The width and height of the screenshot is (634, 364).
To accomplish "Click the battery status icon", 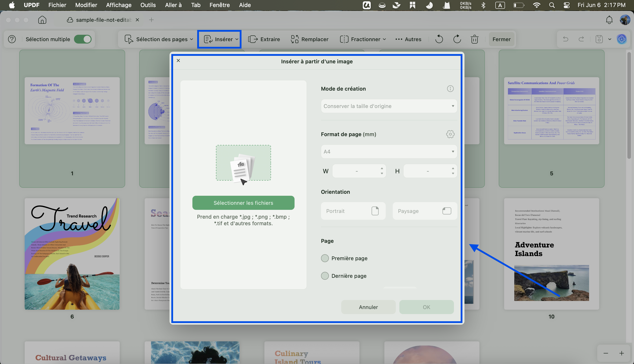I will (519, 5).
